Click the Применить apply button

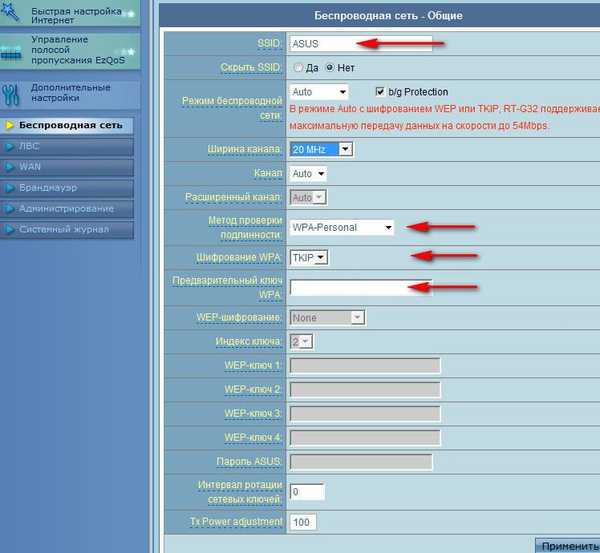point(569,546)
